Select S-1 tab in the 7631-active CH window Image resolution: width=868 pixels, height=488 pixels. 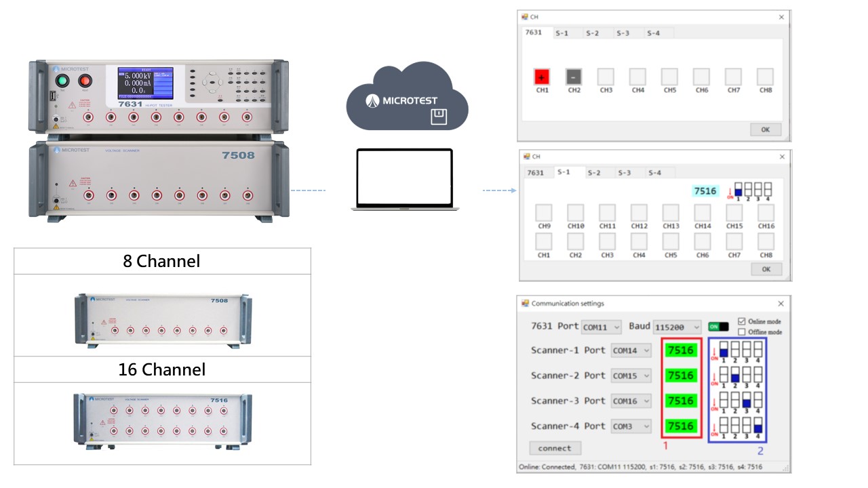pyautogui.click(x=561, y=33)
